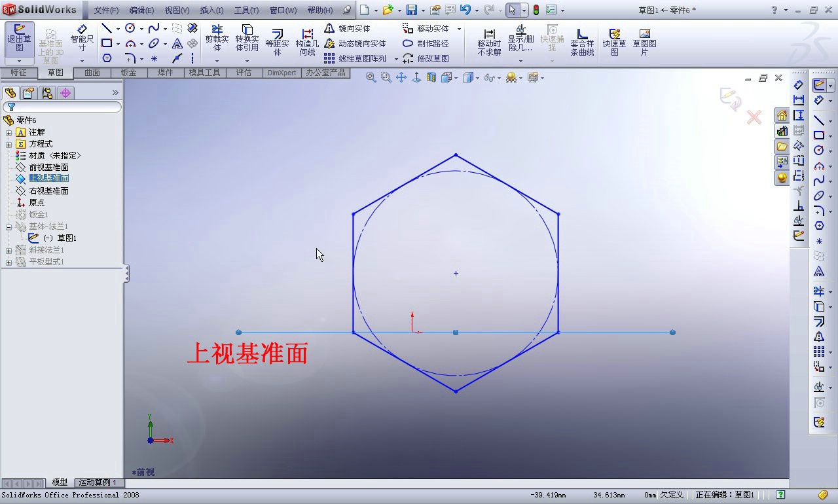Click Zoom to Fit in view toolbar
Screen dimensions: 838x504
(x=371, y=77)
